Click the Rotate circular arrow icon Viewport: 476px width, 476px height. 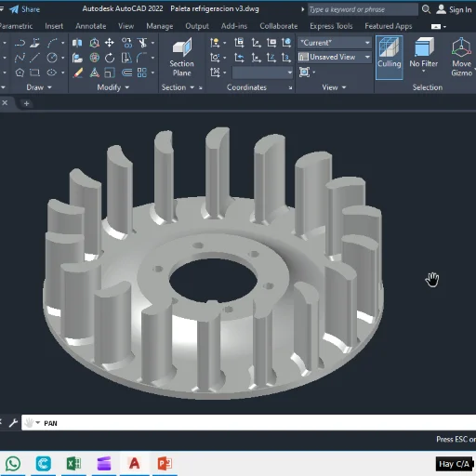tap(110, 58)
